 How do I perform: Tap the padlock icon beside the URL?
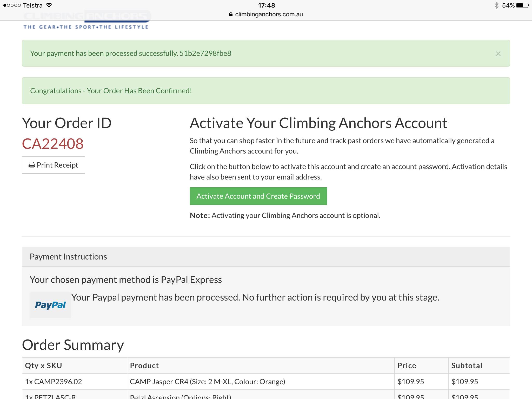(231, 15)
